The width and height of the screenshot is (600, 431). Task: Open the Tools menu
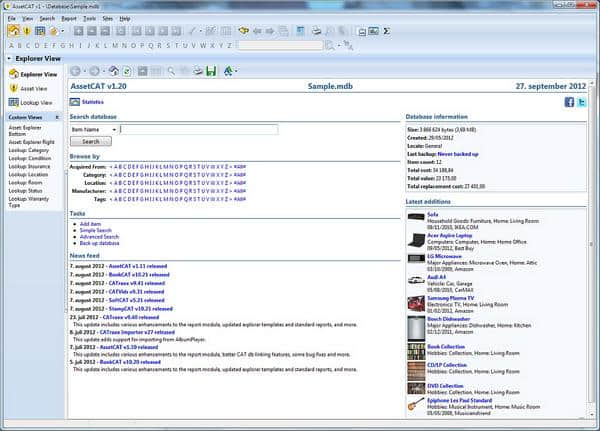click(x=90, y=18)
